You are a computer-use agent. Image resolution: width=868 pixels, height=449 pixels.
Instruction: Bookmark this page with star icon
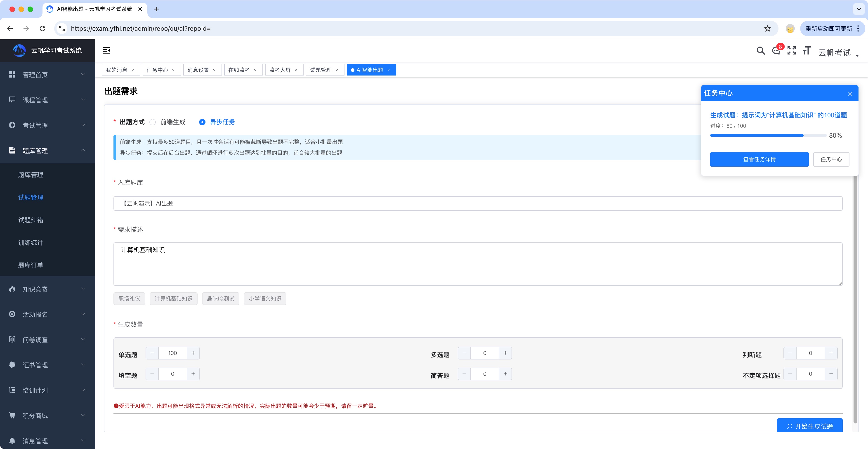click(768, 29)
